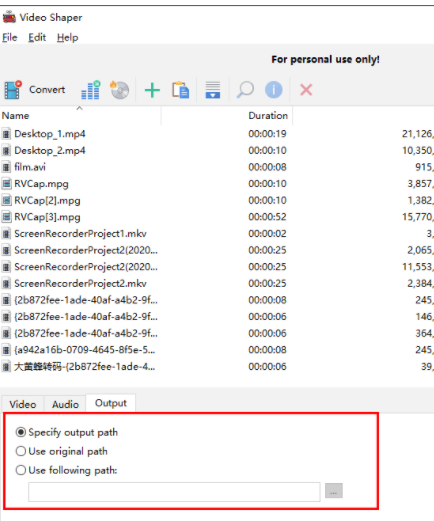The width and height of the screenshot is (434, 521).
Task: Click the paste clipboard icon
Action: pyautogui.click(x=181, y=90)
